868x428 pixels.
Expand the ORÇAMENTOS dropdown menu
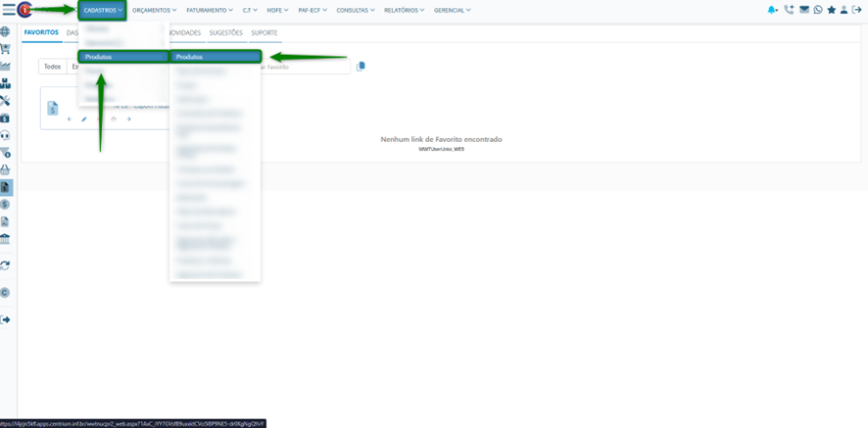(x=154, y=10)
